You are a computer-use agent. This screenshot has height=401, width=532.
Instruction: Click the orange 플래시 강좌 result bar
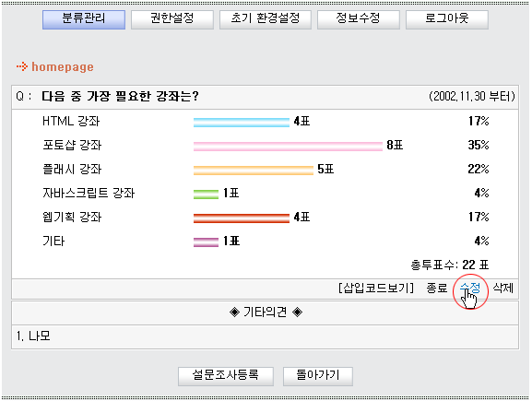(254, 171)
